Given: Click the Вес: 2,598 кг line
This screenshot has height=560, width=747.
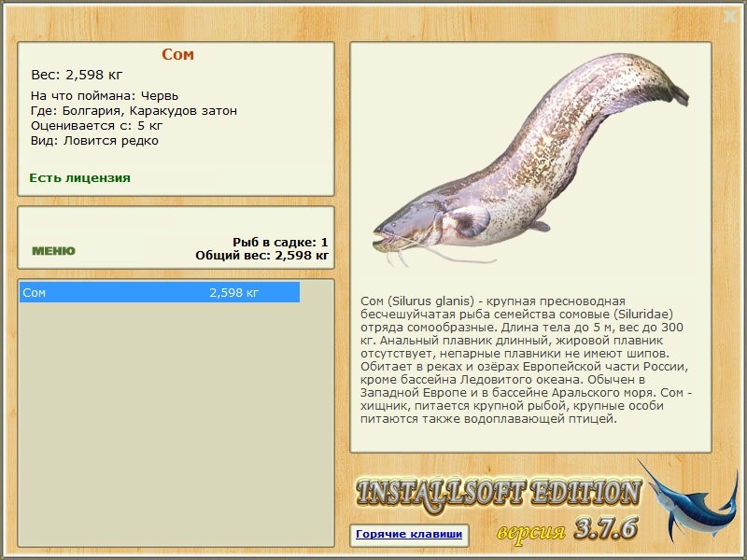Looking at the screenshot, I should tap(77, 75).
